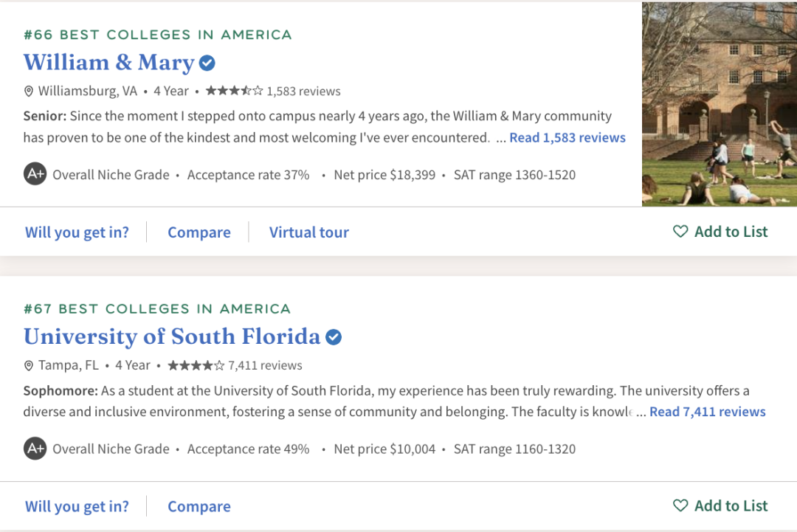
Task: Click verified badge beside University of South Florida
Action: pos(334,337)
